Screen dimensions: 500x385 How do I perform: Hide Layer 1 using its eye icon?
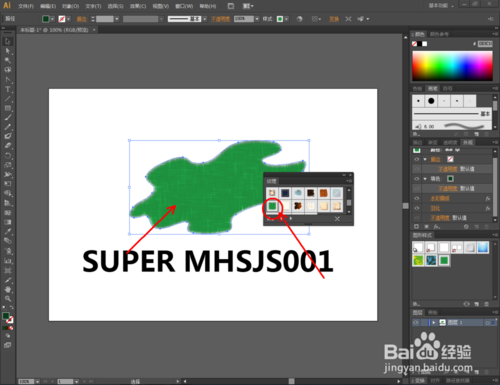click(416, 322)
